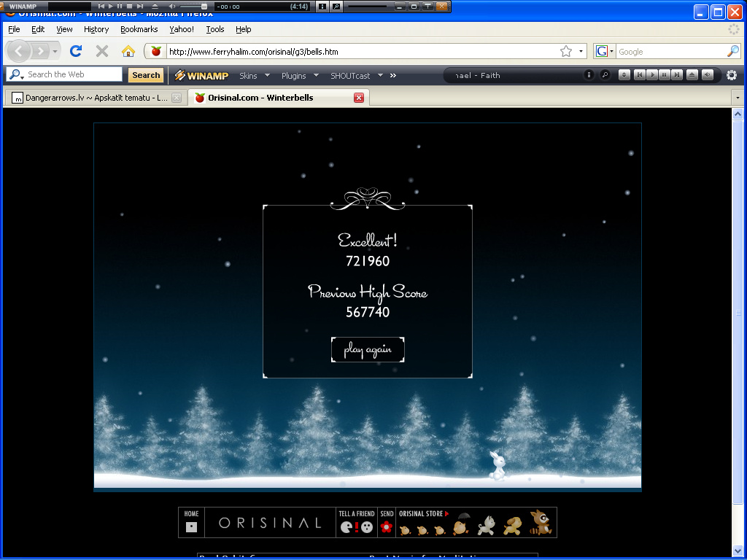The image size is (747, 560).
Task: Reload the page with the refresh icon
Action: [x=75, y=51]
